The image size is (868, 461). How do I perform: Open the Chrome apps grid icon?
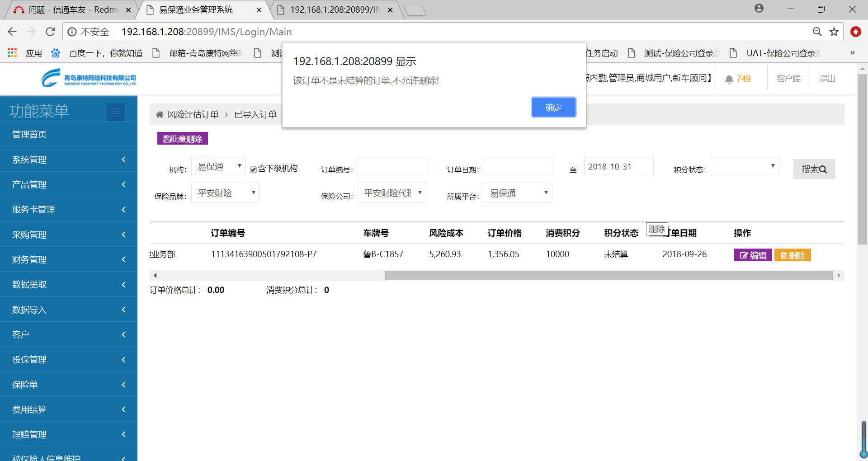[x=12, y=53]
